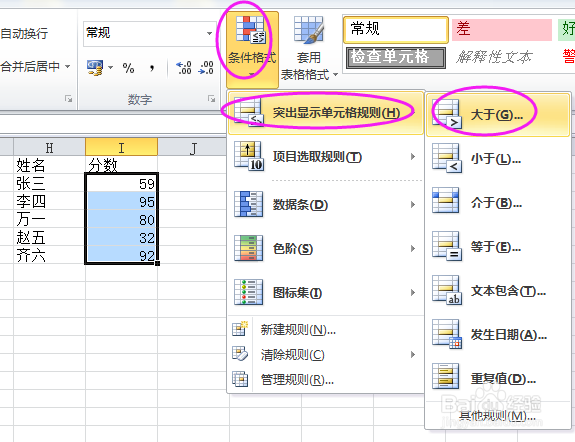
Task: Click cell with score 95
Action: click(121, 201)
